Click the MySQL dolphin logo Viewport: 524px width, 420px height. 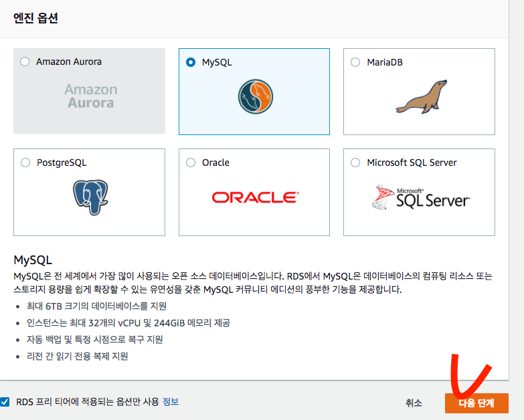point(256,97)
